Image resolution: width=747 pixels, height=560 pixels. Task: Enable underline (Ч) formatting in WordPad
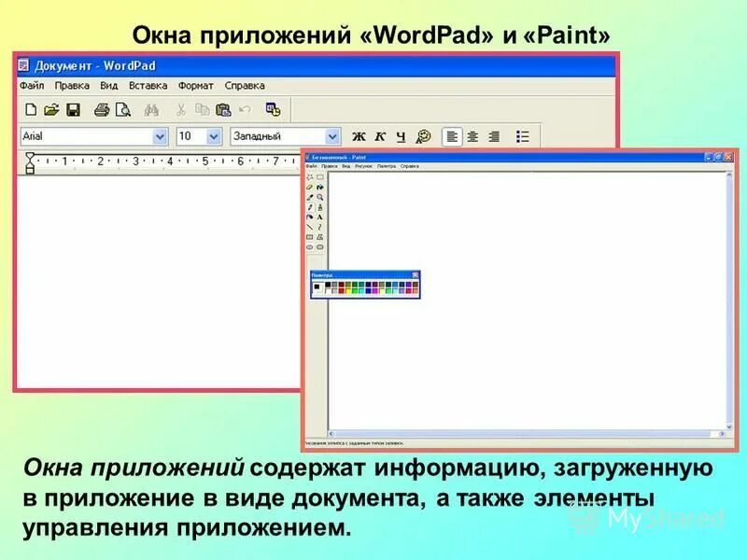[x=401, y=136]
